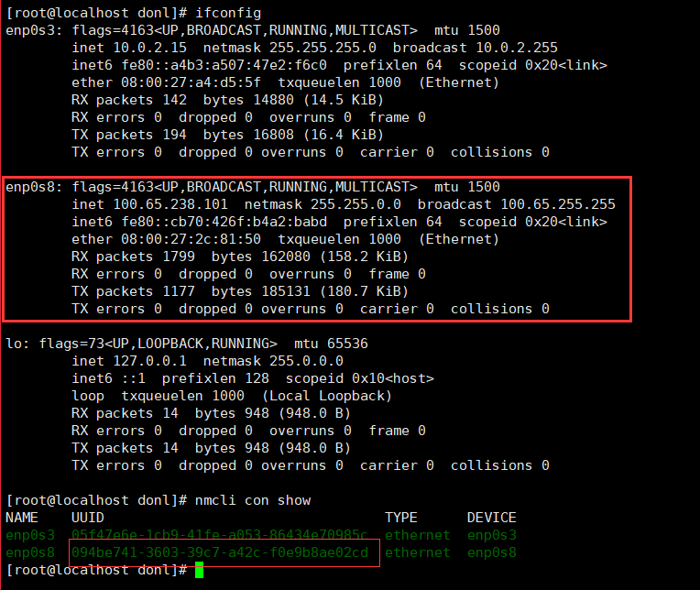Click the TYPE column header
Image resolution: width=700 pixels, height=590 pixels.
401,518
